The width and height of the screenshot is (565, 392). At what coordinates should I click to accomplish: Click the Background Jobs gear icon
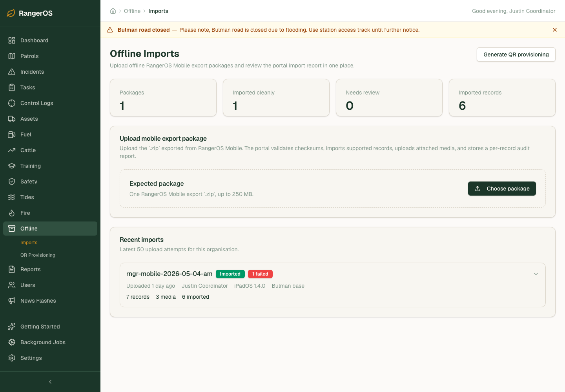[x=12, y=342]
